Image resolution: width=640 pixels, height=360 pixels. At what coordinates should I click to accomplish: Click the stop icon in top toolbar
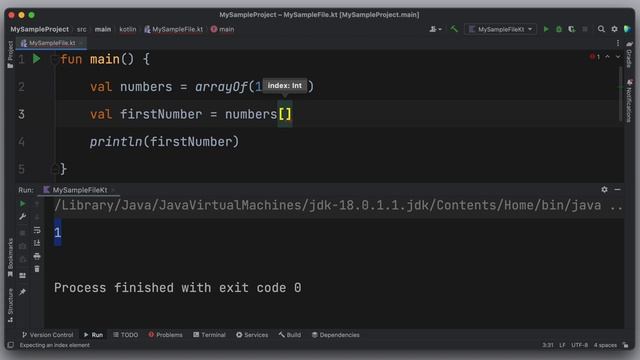[x=585, y=29]
